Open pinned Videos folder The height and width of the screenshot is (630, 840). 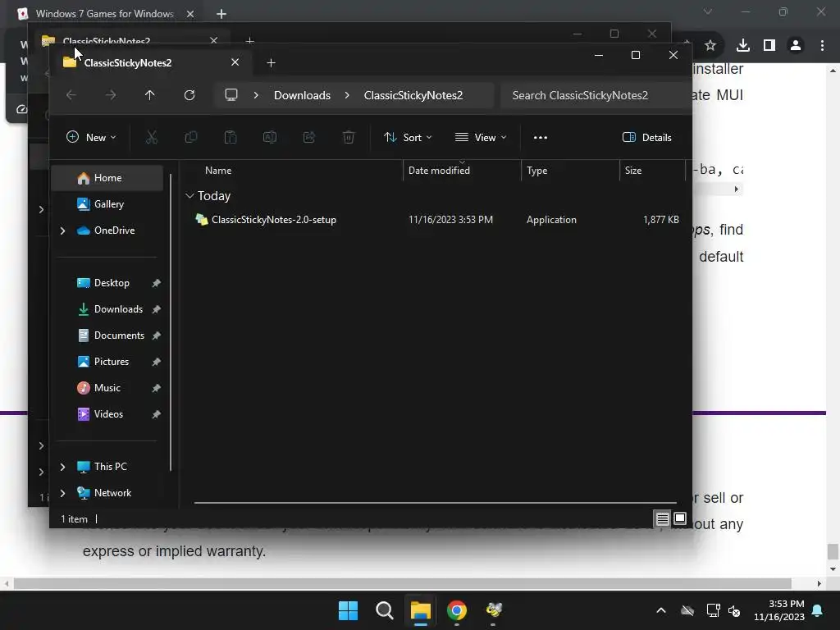[x=107, y=414]
